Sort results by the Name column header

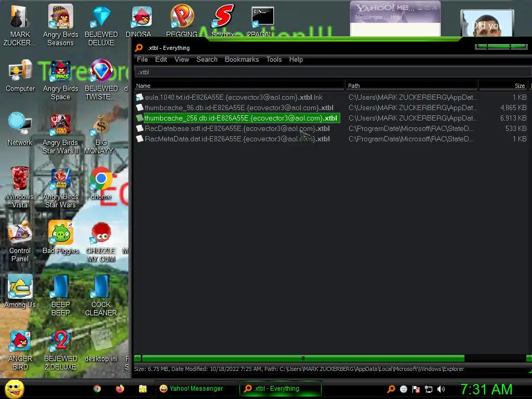click(239, 86)
